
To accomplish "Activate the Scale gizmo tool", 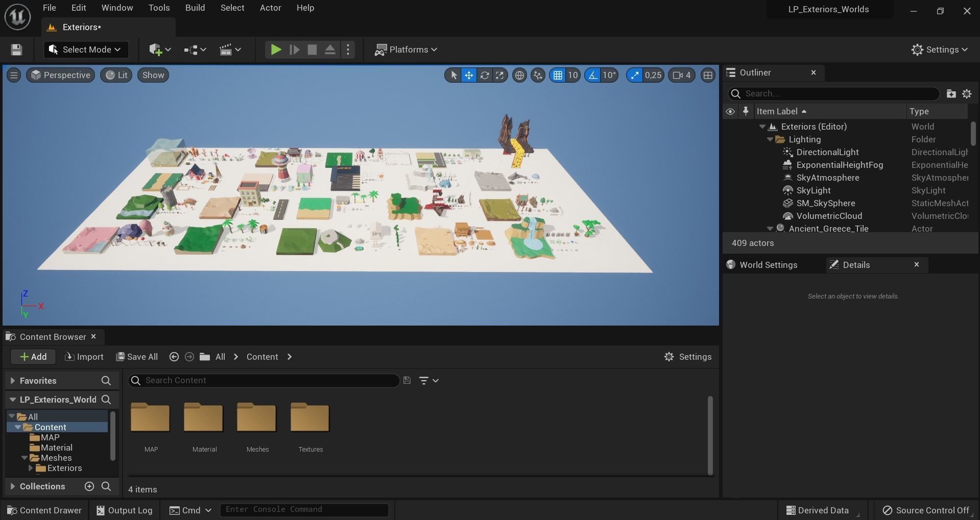I will (x=499, y=75).
